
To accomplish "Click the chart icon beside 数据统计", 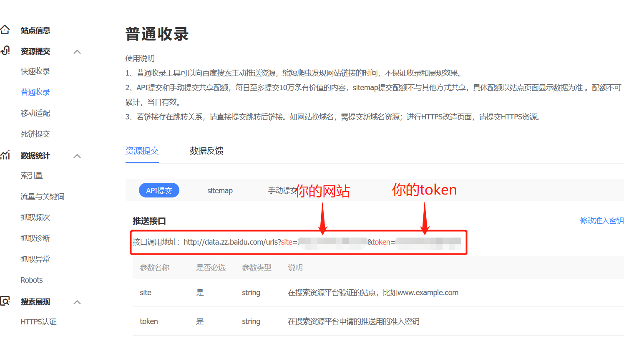I will [x=5, y=155].
